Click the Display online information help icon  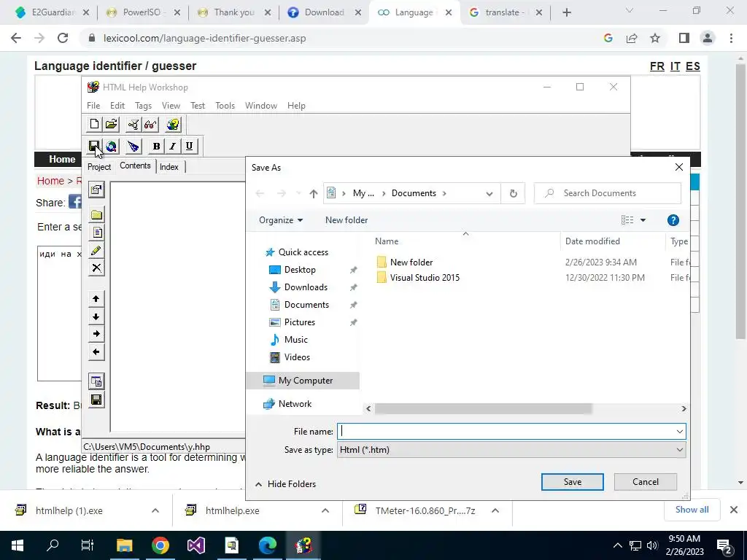pyautogui.click(x=173, y=124)
